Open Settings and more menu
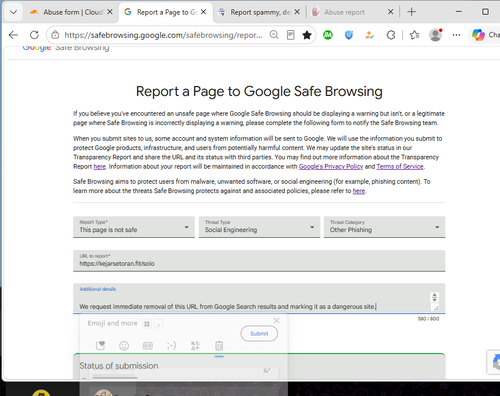This screenshot has height=396, width=500. pos(456,35)
